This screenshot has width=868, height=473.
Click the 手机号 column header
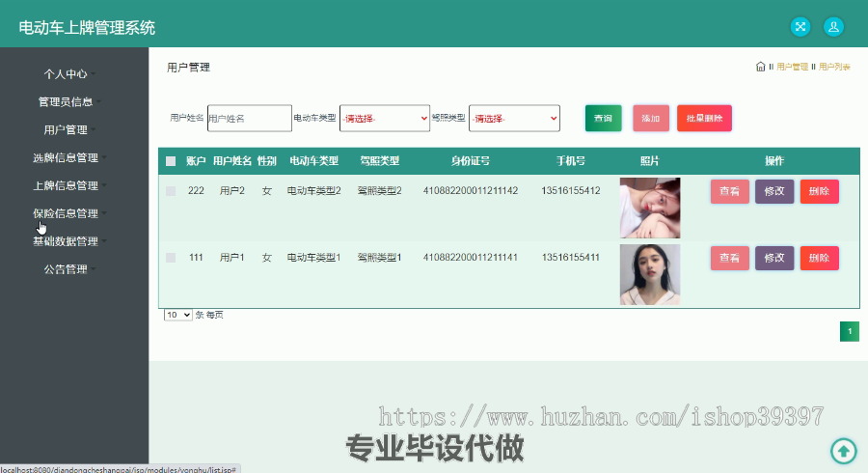point(571,161)
